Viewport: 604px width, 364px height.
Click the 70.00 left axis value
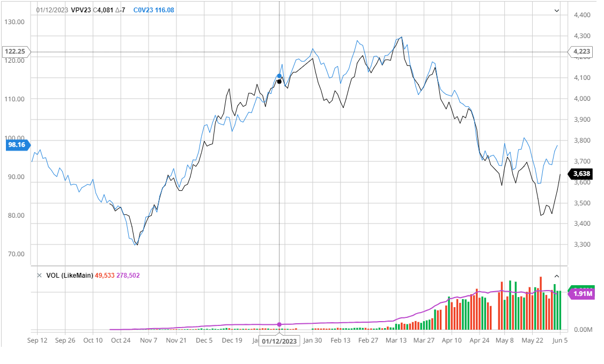point(16,254)
